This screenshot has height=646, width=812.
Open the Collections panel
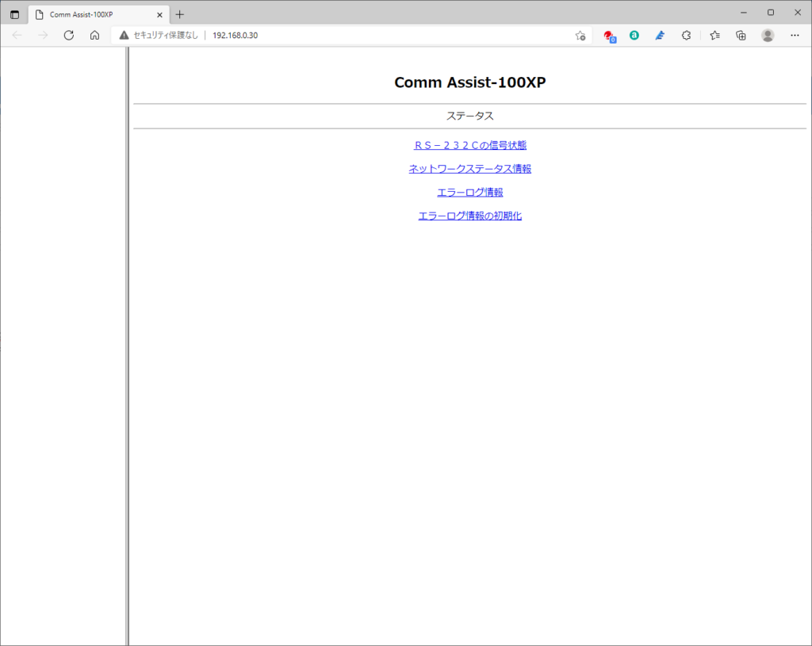tap(741, 35)
